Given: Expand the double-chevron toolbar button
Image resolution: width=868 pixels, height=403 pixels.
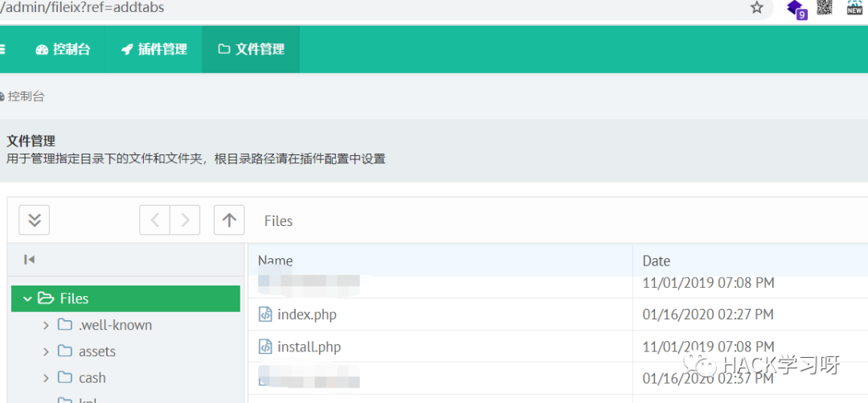Looking at the screenshot, I should pos(34,220).
